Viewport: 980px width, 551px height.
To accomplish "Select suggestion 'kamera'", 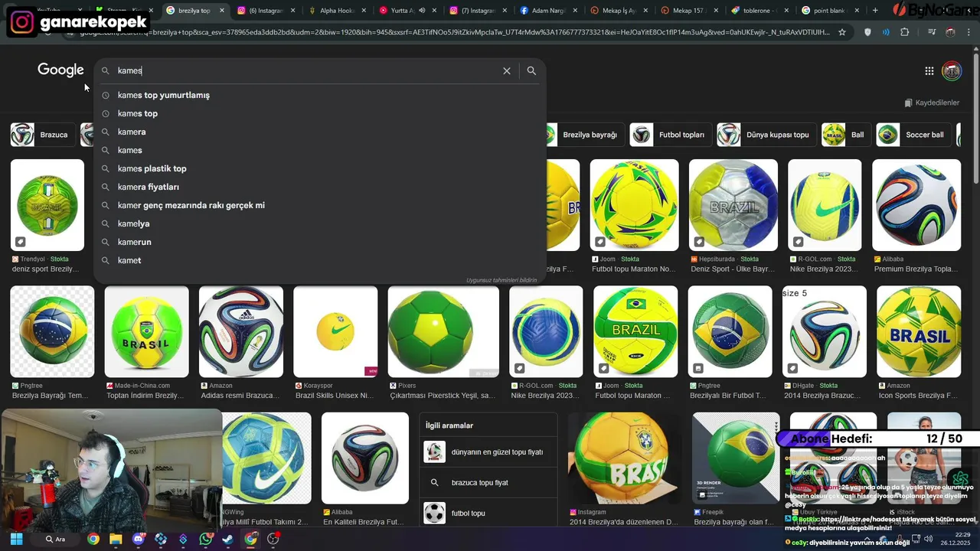I will point(320,132).
